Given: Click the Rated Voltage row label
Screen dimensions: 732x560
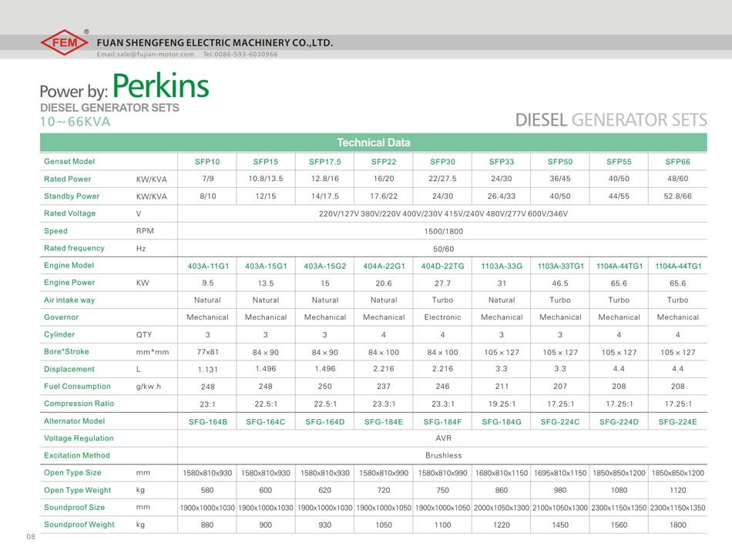Looking at the screenshot, I should coord(70,213).
